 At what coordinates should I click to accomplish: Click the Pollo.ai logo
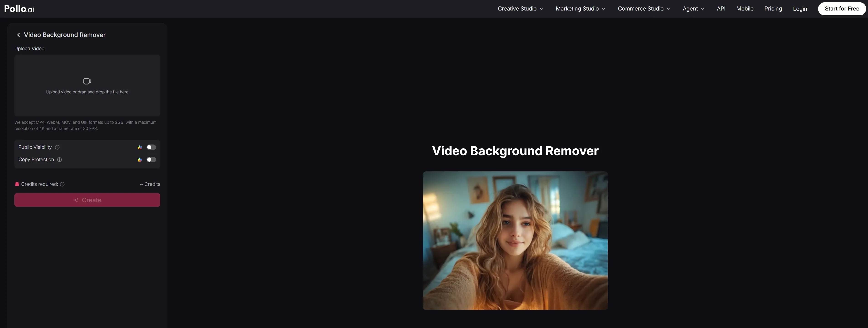[19, 9]
